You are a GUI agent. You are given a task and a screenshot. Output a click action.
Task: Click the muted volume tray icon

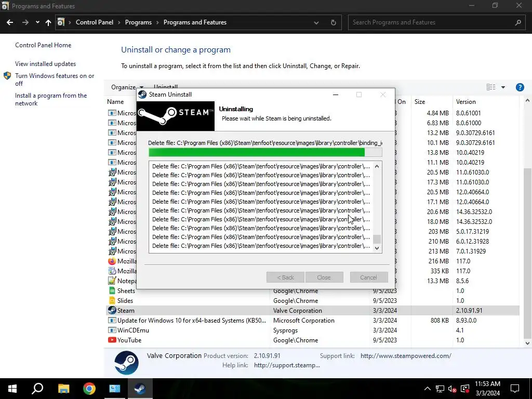point(452,389)
